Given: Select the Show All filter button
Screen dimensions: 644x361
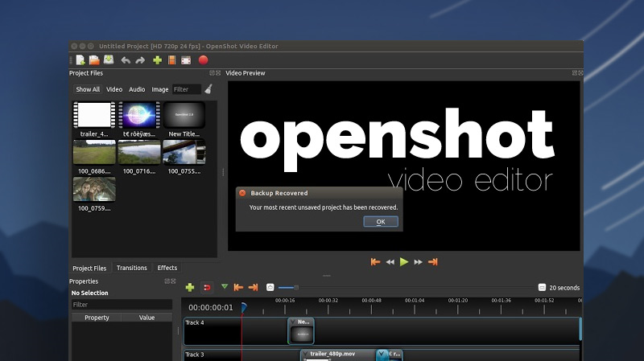Looking at the screenshot, I should coord(88,89).
